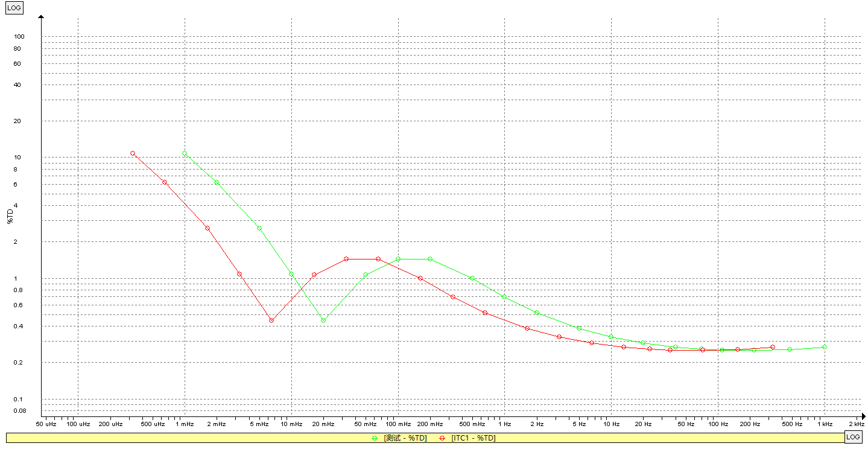Select the green curve's minimum point at 20 mHz

coord(323,320)
